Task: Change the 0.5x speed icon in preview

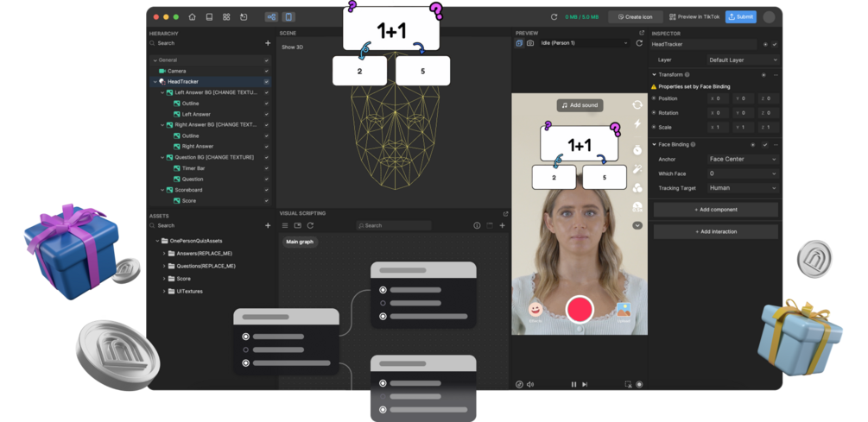Action: click(637, 207)
